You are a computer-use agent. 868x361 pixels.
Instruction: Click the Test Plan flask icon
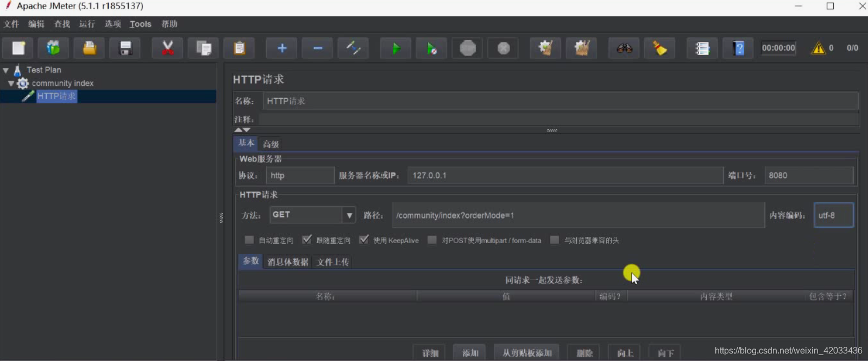17,70
